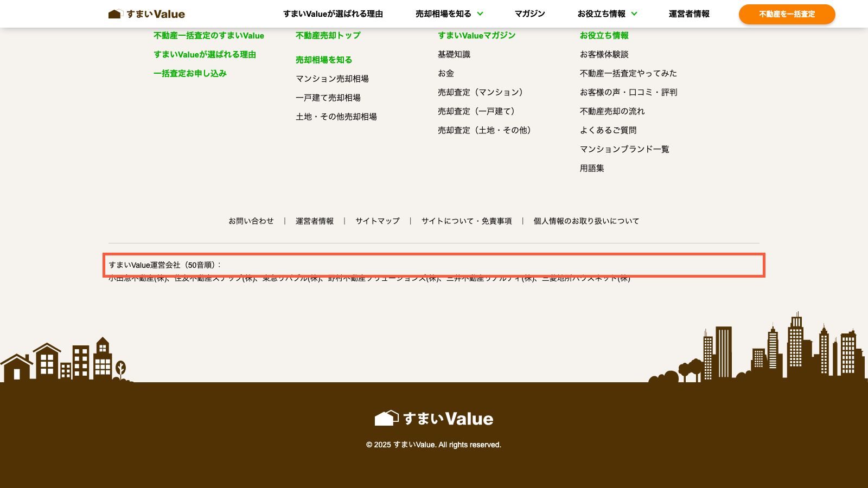Select 一戸建て売却相場 link
Image resolution: width=868 pixels, height=488 pixels.
pyautogui.click(x=328, y=98)
